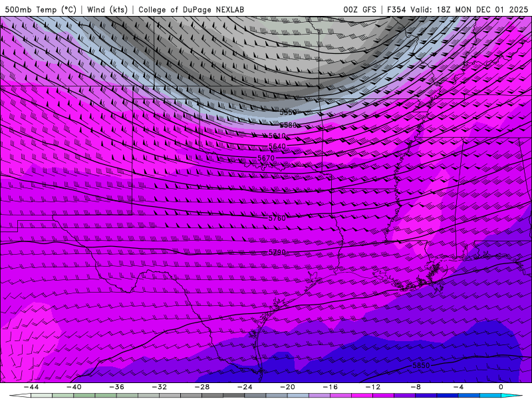Click the 0 colorbar tick label

(x=501, y=387)
